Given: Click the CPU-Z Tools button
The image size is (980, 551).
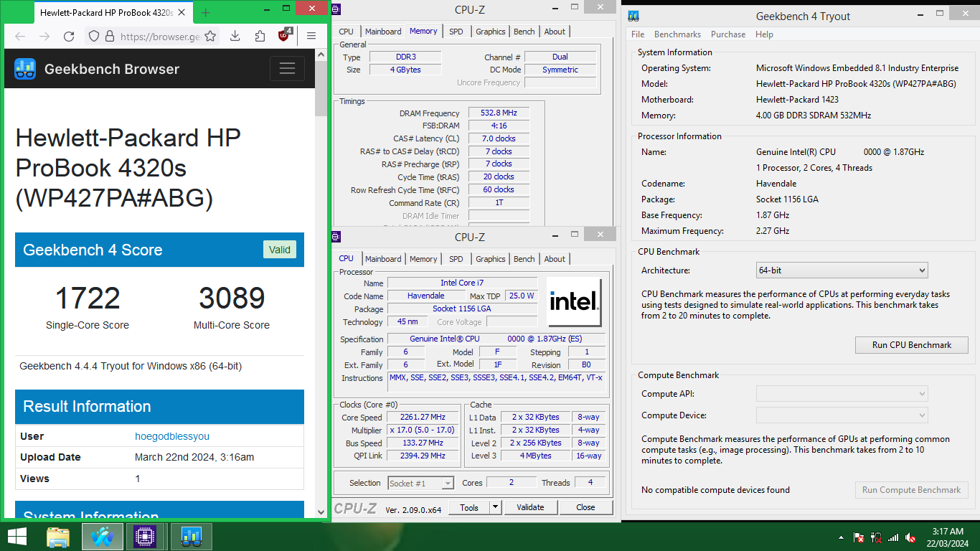Looking at the screenshot, I should tap(469, 507).
